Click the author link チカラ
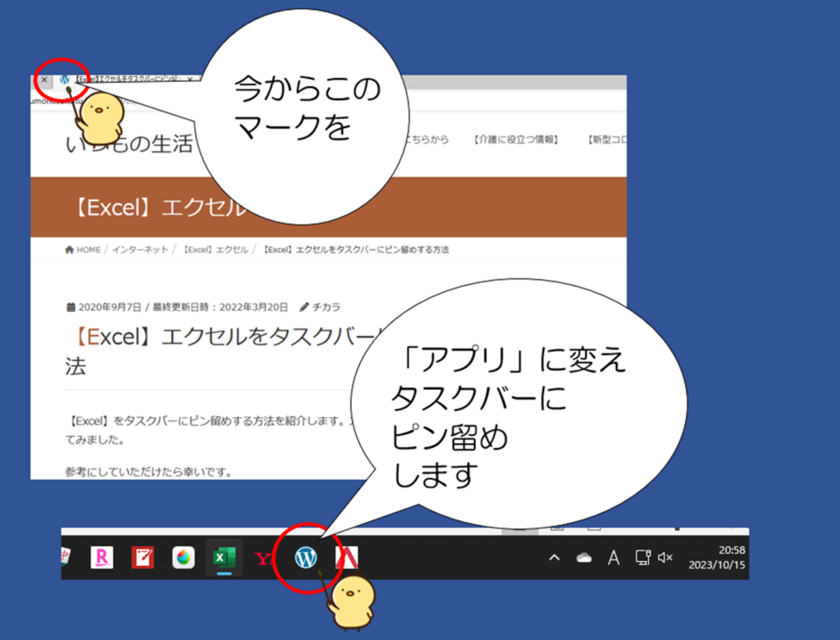This screenshot has width=840, height=640. pyautogui.click(x=326, y=307)
